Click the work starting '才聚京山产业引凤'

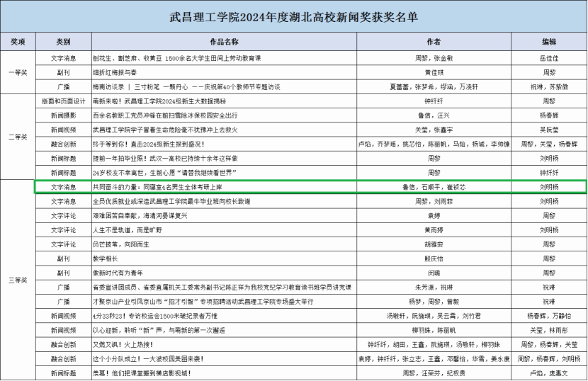[x=203, y=302]
